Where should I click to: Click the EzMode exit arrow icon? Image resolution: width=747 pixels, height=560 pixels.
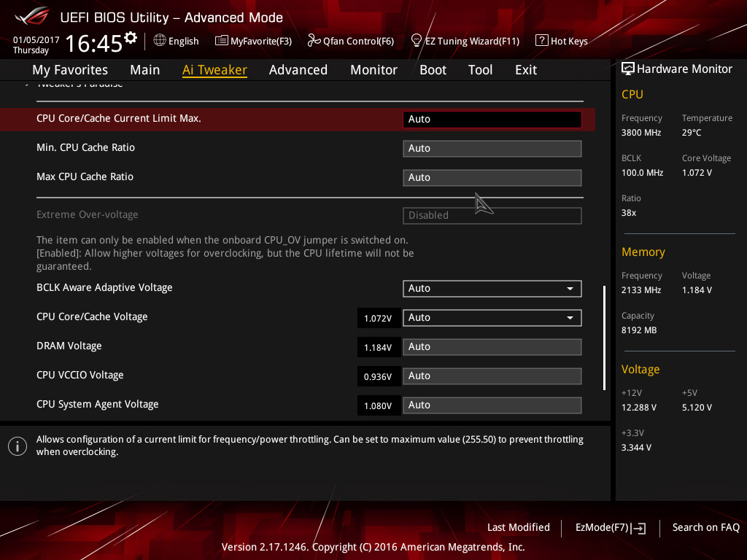[639, 528]
